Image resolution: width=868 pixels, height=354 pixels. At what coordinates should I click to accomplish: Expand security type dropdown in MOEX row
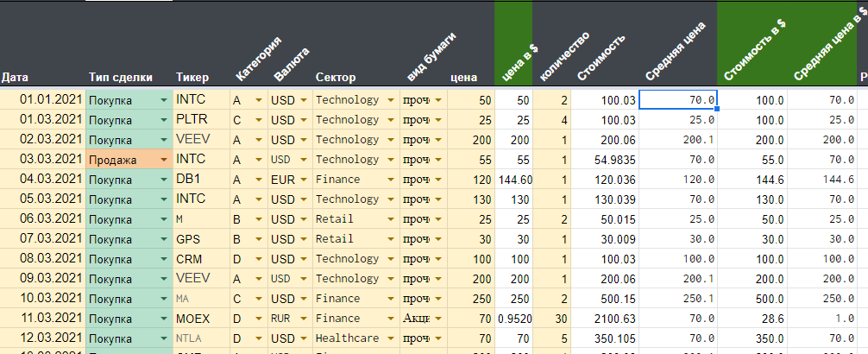437,319
